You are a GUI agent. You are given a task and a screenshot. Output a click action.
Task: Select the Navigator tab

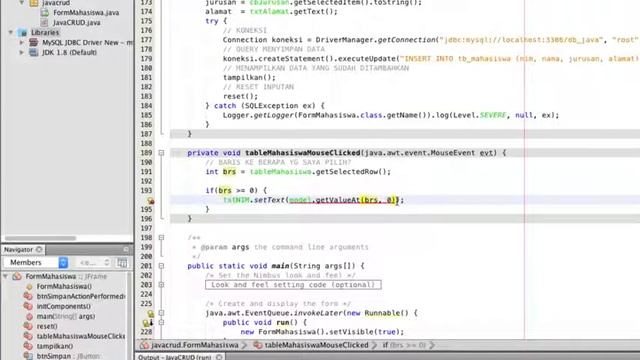point(18,249)
